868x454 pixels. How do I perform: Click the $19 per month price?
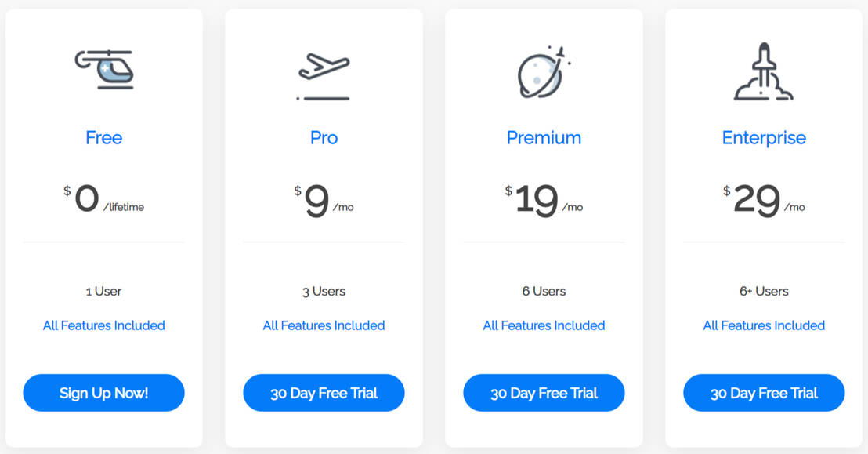pyautogui.click(x=544, y=201)
